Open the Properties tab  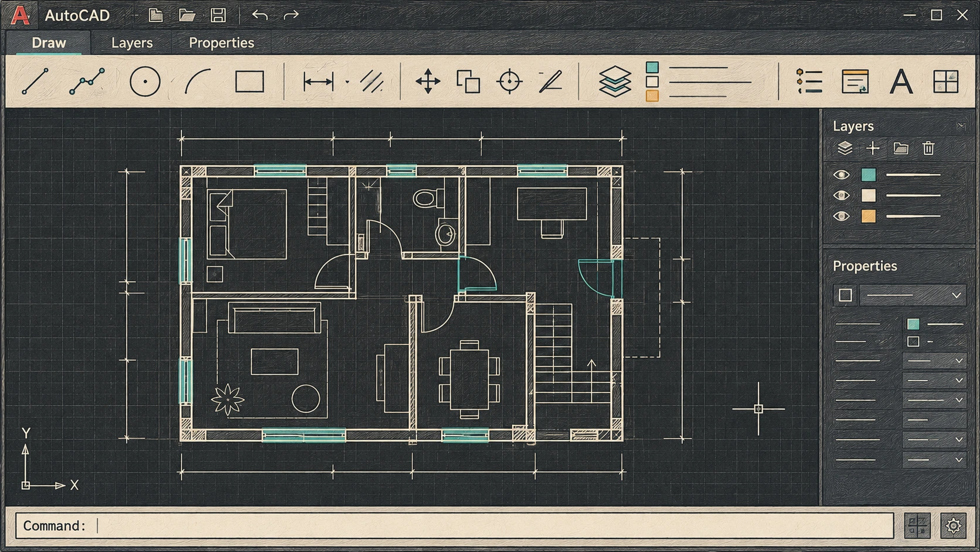(x=222, y=43)
